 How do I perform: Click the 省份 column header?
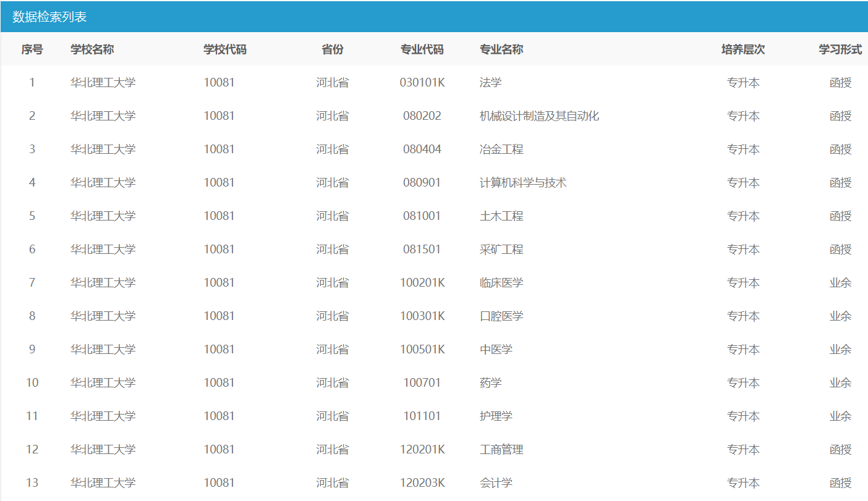point(333,49)
